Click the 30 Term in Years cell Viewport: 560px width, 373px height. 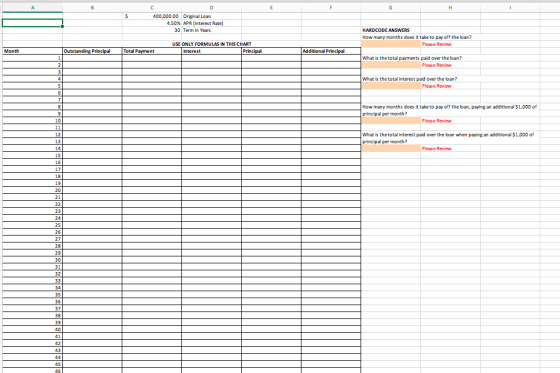(x=152, y=30)
